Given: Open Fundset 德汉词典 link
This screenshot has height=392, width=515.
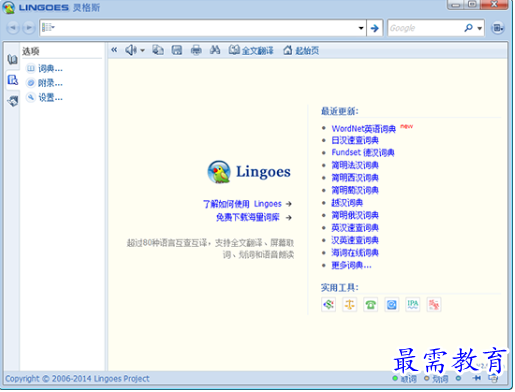Looking at the screenshot, I should pos(363,153).
